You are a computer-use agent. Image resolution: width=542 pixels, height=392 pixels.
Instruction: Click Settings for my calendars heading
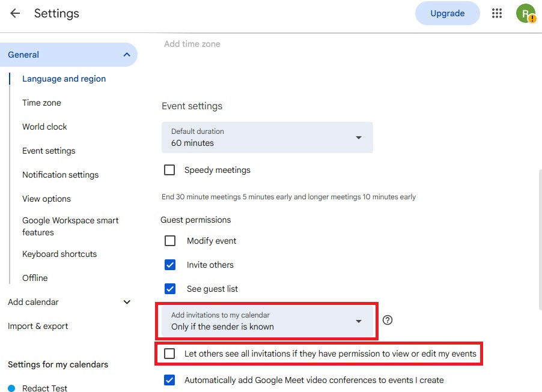tap(58, 364)
